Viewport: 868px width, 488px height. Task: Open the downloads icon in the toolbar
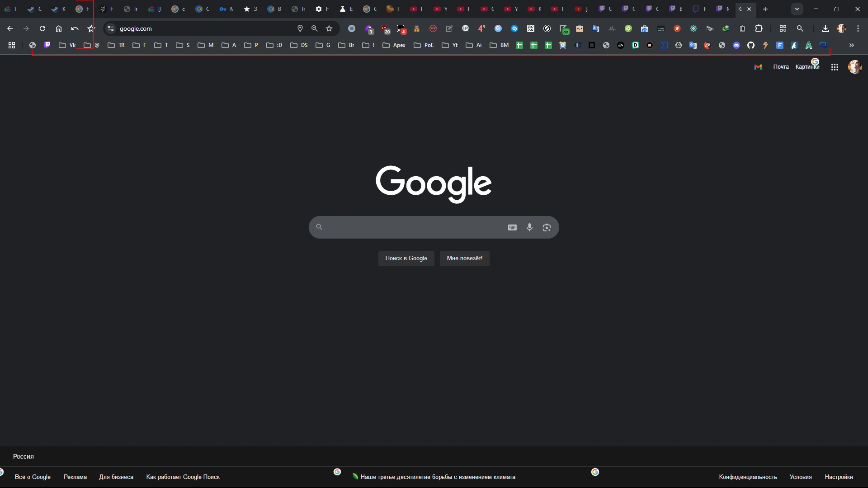click(x=826, y=28)
